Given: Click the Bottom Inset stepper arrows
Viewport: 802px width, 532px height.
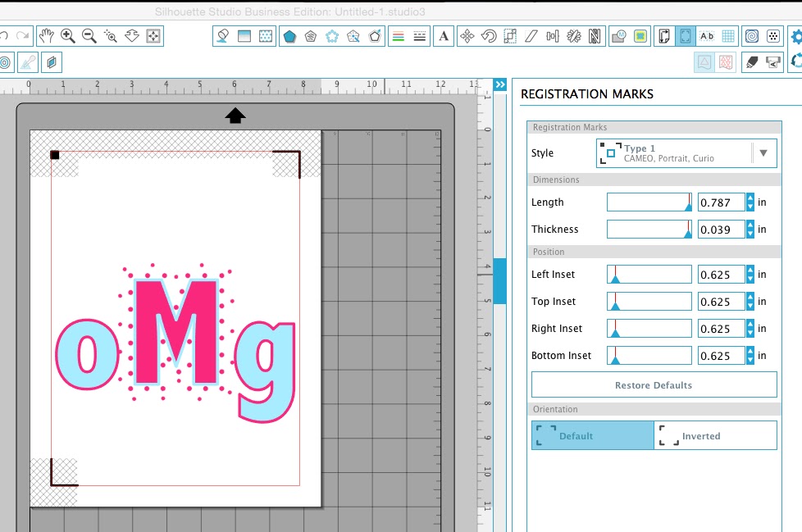Looking at the screenshot, I should tap(750, 356).
